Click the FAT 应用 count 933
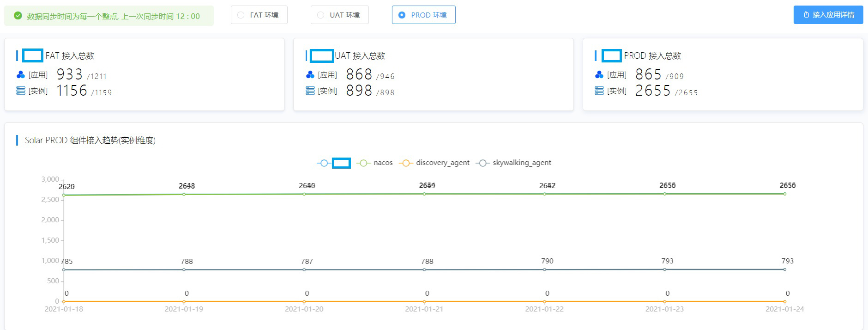The height and width of the screenshot is (330, 868). click(x=69, y=74)
